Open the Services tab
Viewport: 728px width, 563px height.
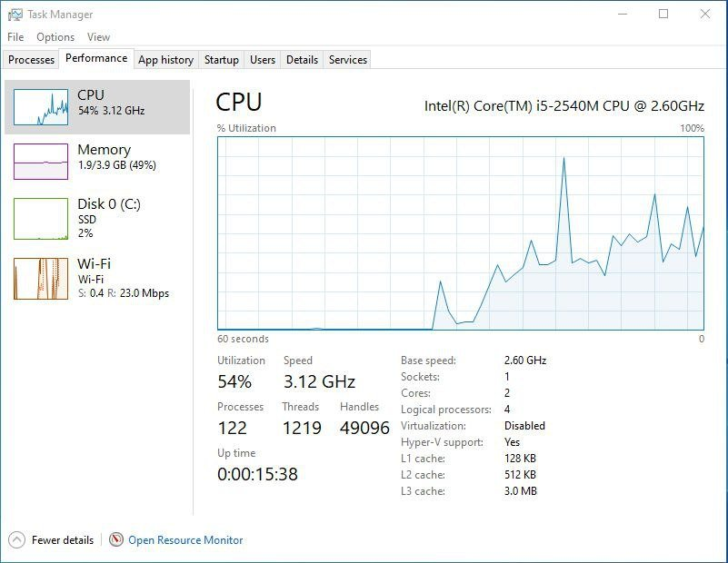tap(348, 60)
